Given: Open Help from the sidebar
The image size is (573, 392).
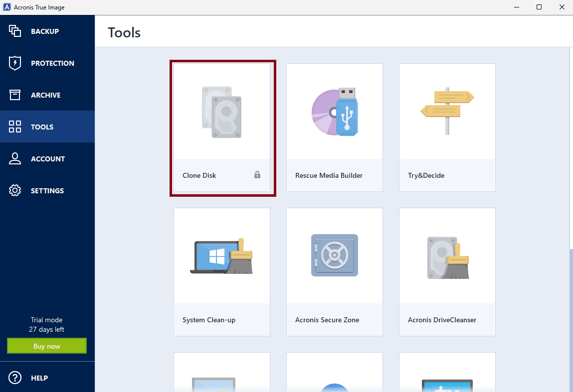Looking at the screenshot, I should click(x=47, y=378).
